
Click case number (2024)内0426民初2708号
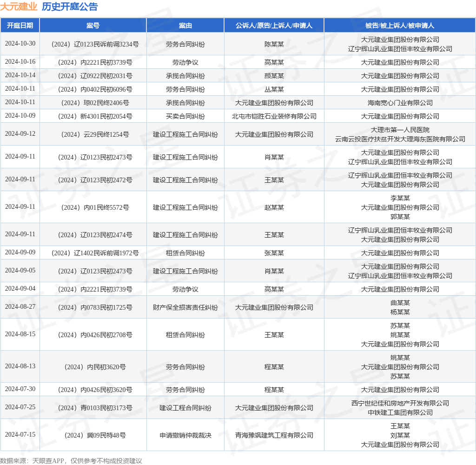point(95,335)
